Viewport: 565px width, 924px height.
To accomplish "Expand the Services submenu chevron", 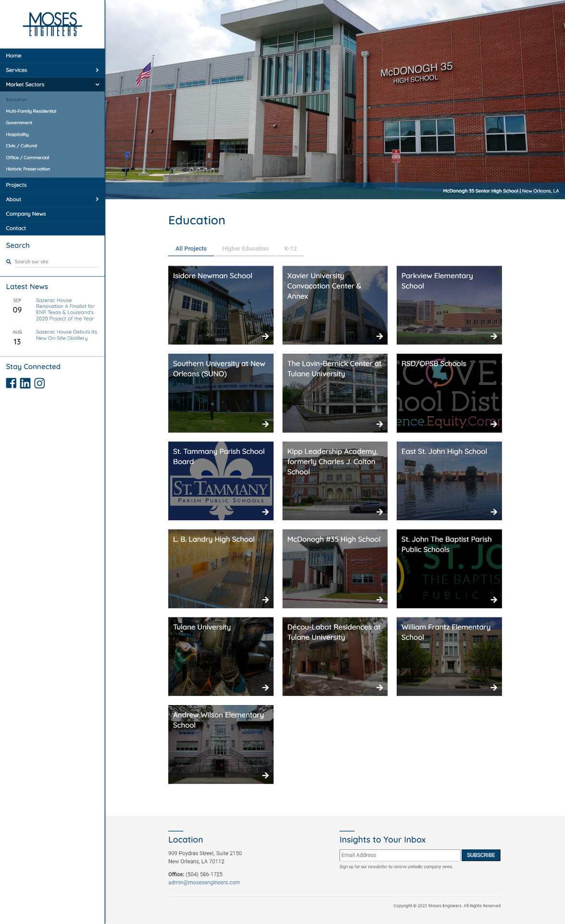I will [97, 70].
